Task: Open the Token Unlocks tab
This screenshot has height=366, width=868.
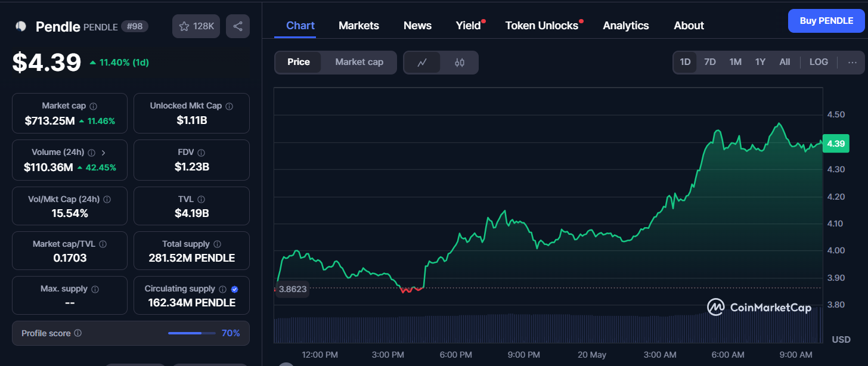Action: 541,26
